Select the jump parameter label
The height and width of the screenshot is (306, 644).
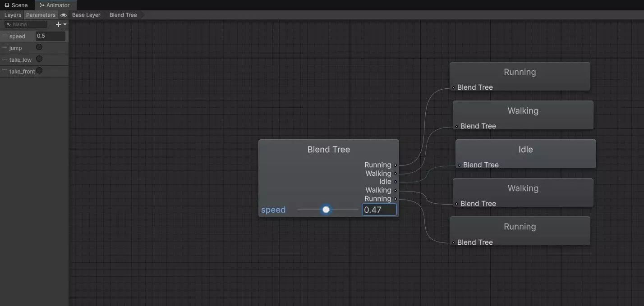click(15, 48)
